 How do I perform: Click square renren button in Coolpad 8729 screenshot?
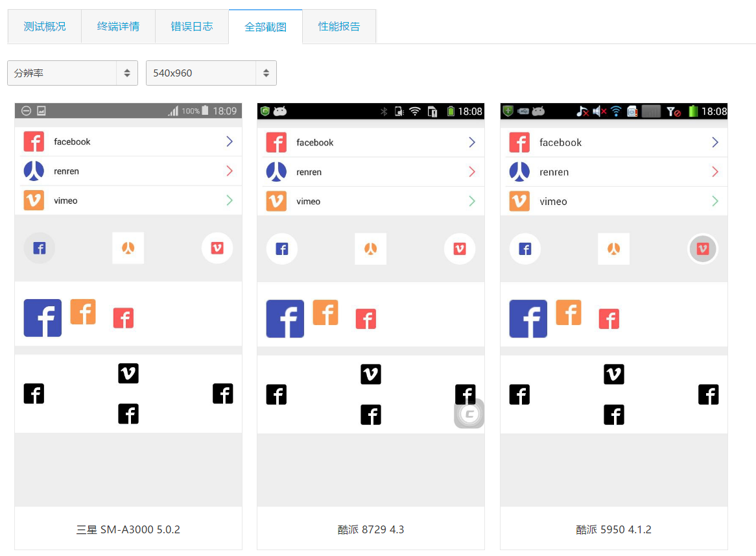click(371, 249)
